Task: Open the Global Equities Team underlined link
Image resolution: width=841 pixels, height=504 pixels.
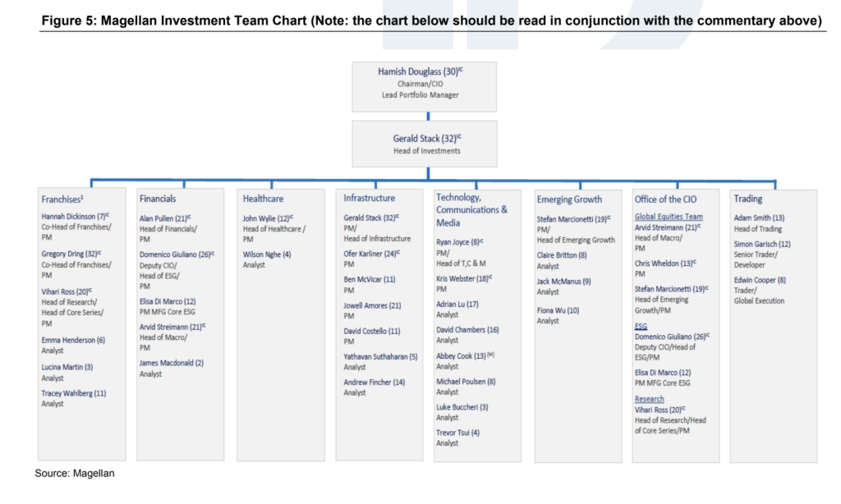Action: pyautogui.click(x=669, y=217)
